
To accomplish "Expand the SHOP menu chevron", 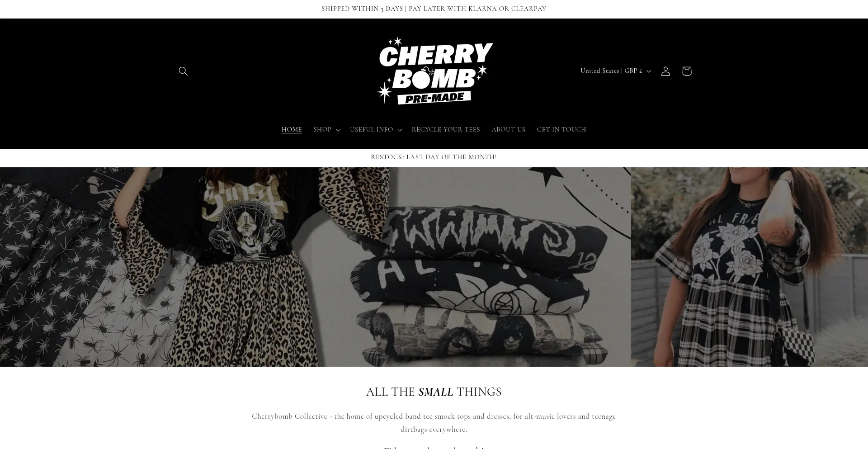I will [338, 130].
